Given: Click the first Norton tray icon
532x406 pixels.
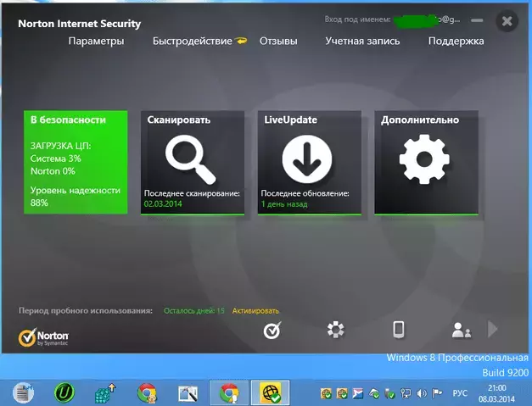Looking at the screenshot, I should pos(326,393).
